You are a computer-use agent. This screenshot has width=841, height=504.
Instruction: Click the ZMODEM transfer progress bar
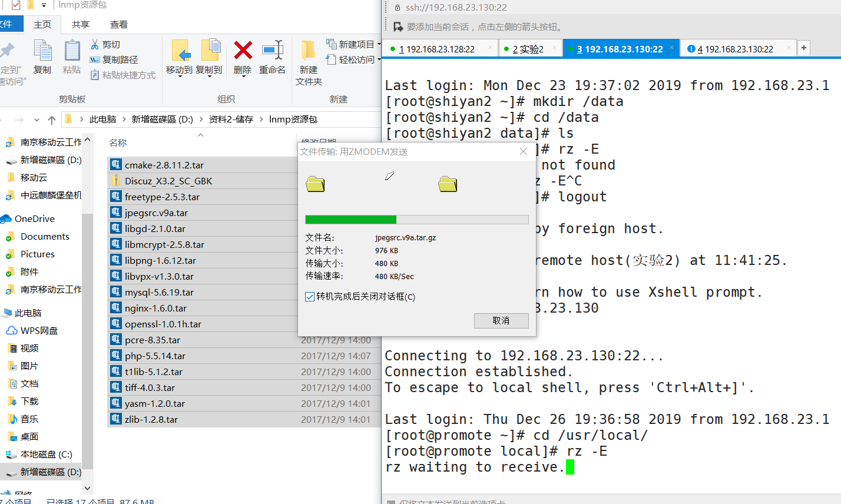(417, 220)
